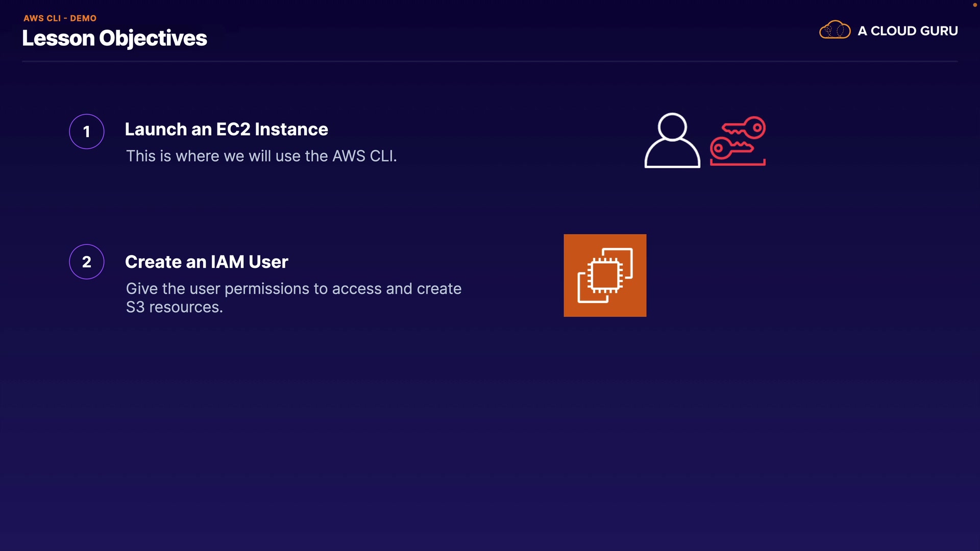Click the horizontal divider line under the header

tap(489, 61)
